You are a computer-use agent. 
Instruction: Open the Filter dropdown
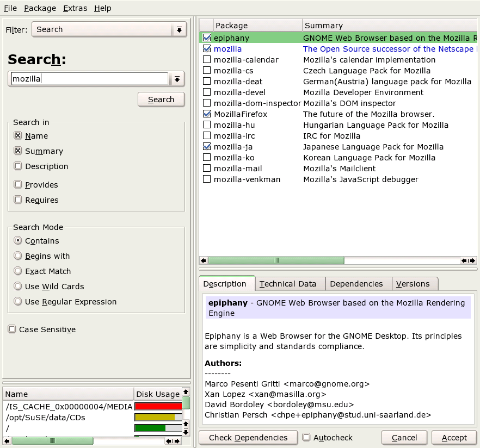tap(109, 29)
